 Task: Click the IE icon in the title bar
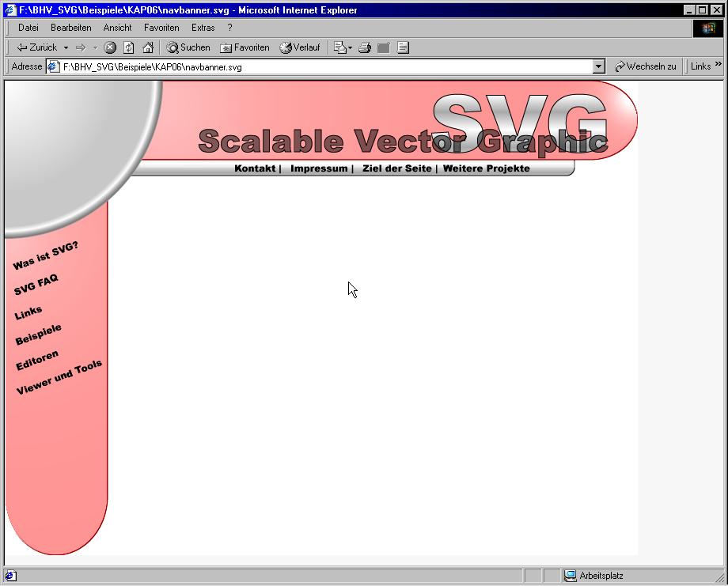coord(10,10)
